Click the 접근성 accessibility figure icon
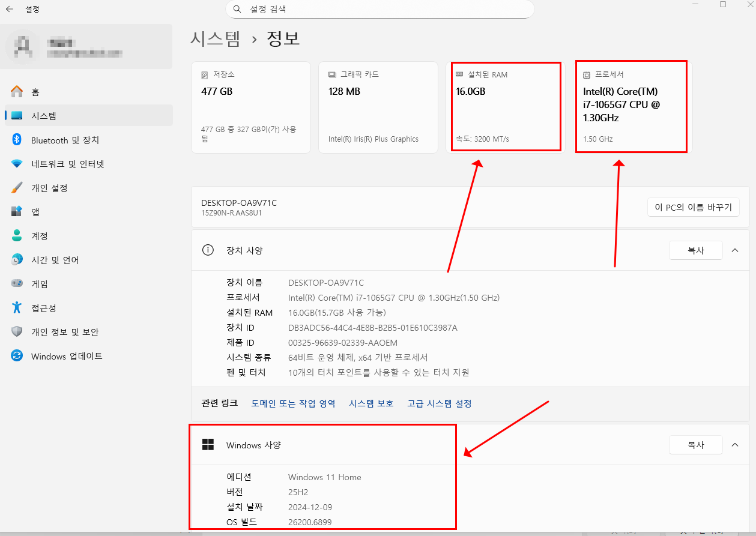The height and width of the screenshot is (536, 756). 17,308
